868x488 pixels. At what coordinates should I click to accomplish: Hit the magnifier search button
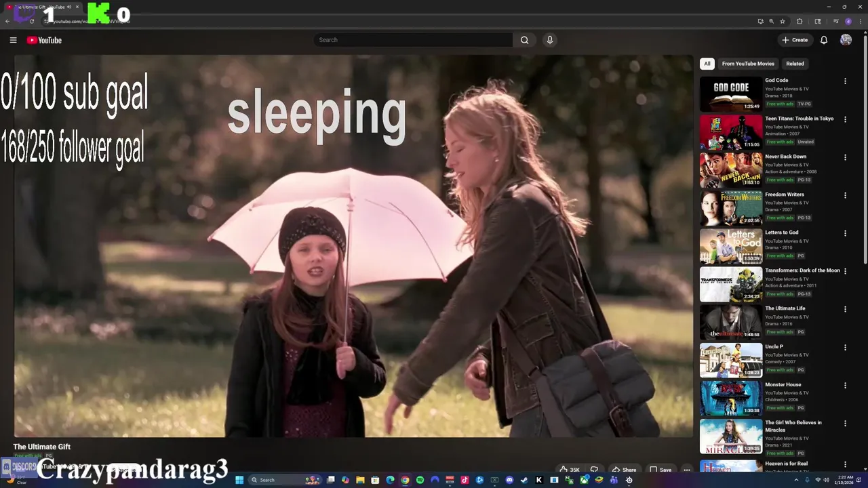click(x=524, y=40)
